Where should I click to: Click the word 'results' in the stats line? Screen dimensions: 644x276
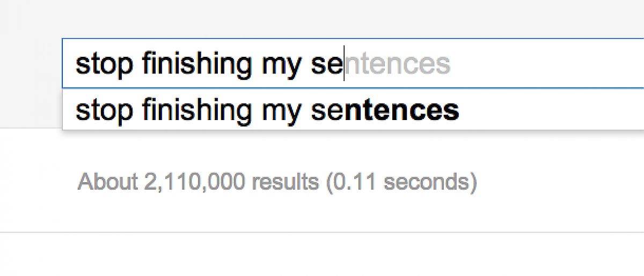285,182
